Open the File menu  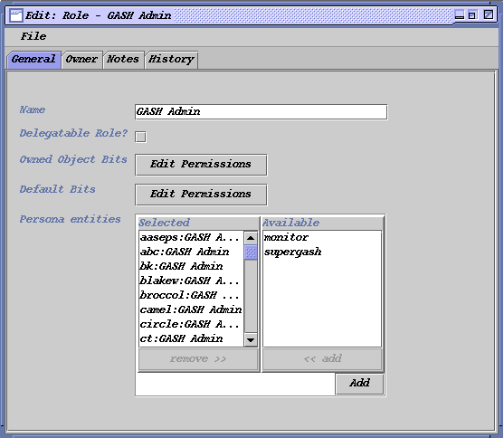pos(33,36)
